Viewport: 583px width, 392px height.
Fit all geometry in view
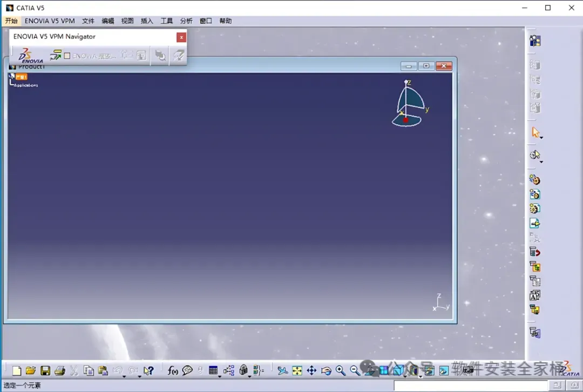(x=297, y=370)
